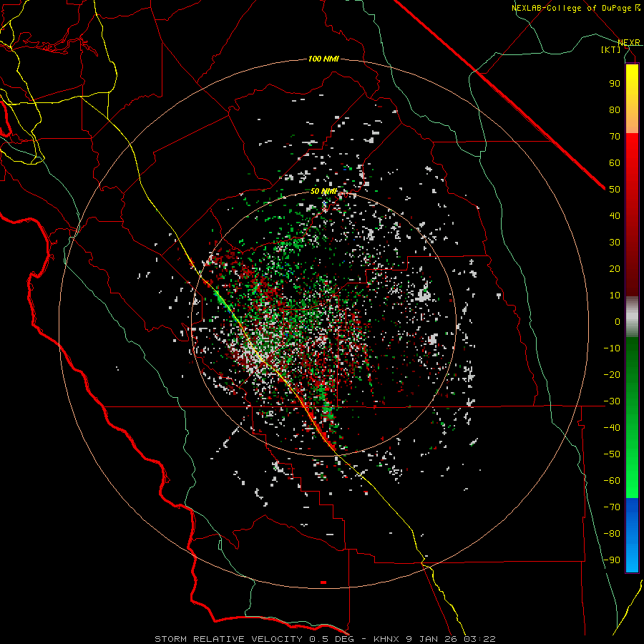Click the 50 value on the velocity scale
This screenshot has height=644, width=644.
click(x=615, y=190)
